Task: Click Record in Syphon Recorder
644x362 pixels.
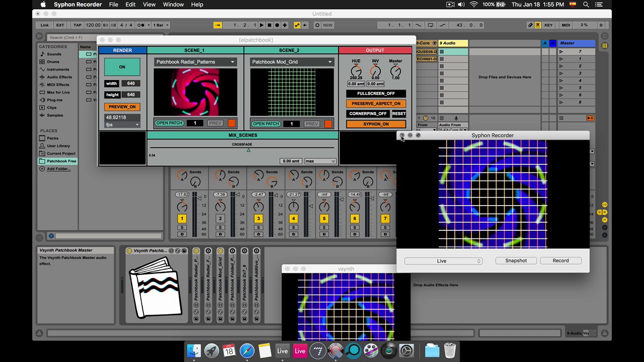Action: coord(560,260)
